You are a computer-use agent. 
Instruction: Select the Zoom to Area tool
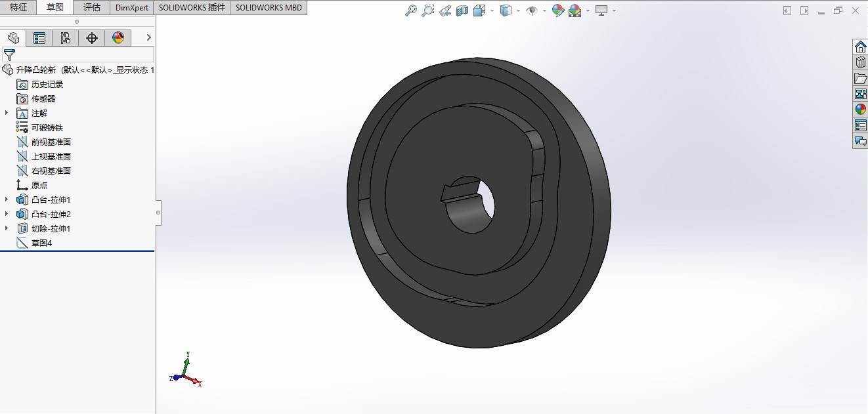(428, 10)
